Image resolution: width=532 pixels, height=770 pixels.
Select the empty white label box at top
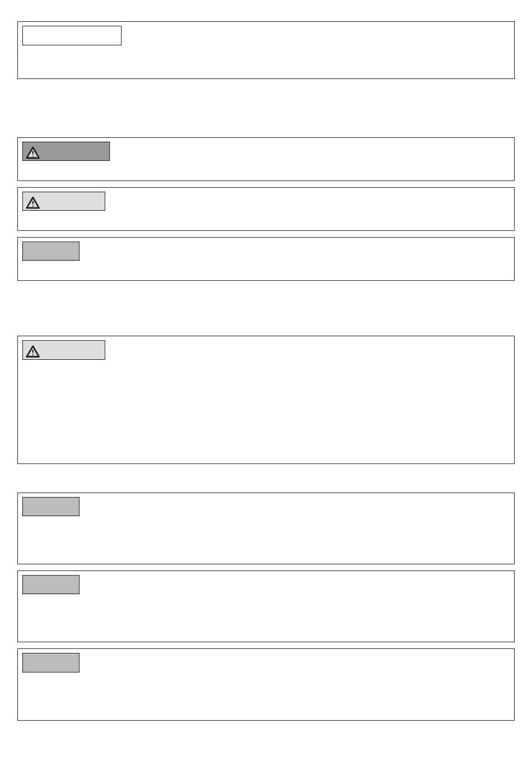coord(72,35)
